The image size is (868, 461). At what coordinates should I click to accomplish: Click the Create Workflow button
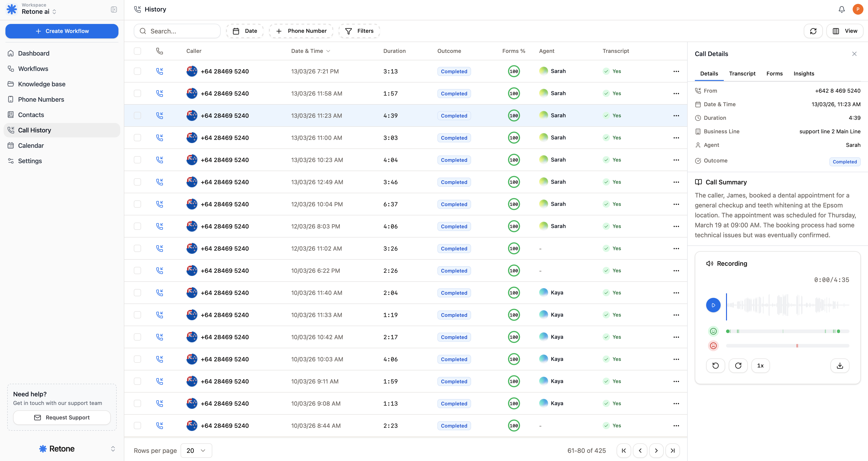tap(62, 31)
